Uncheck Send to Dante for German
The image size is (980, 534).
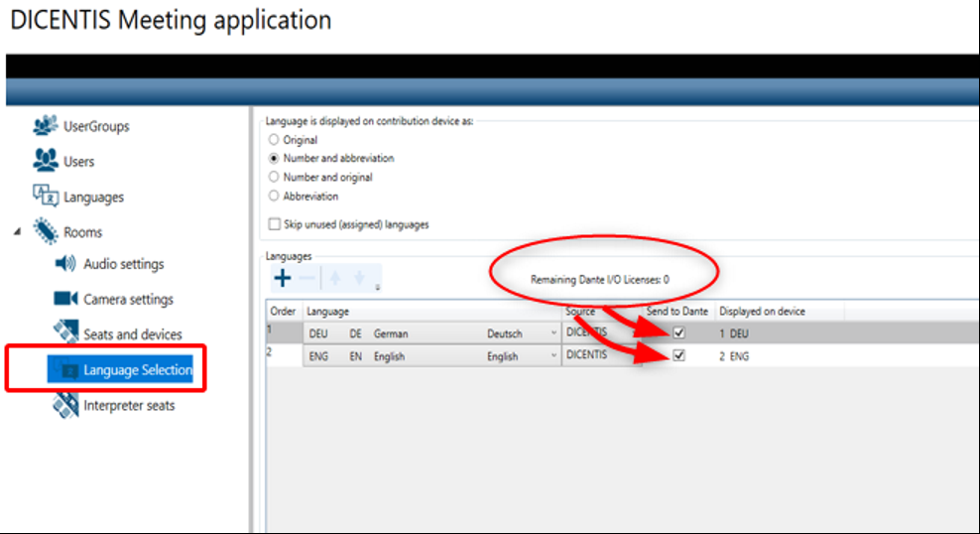(678, 334)
